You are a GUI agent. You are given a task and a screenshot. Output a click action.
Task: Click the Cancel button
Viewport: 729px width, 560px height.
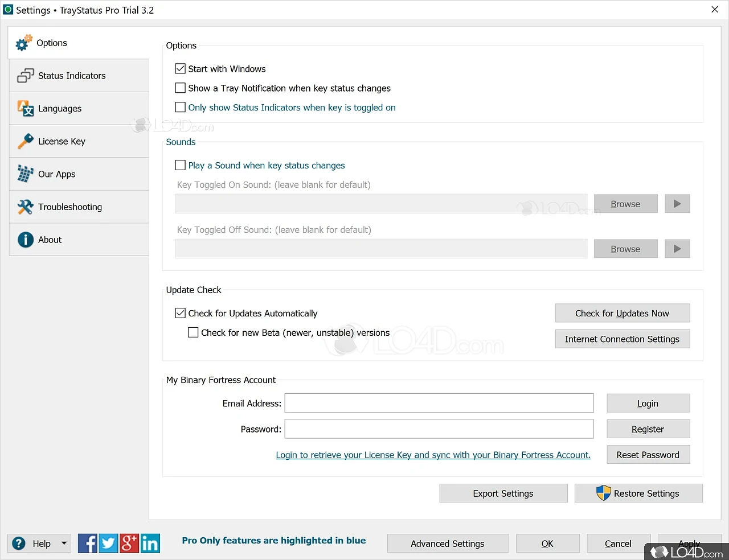point(619,543)
